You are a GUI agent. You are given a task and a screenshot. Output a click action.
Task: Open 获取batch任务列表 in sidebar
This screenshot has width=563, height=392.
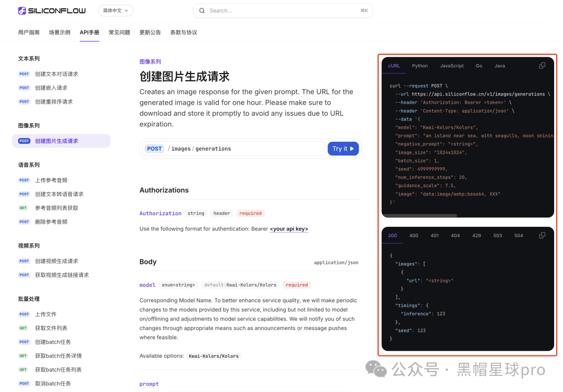(x=58, y=370)
